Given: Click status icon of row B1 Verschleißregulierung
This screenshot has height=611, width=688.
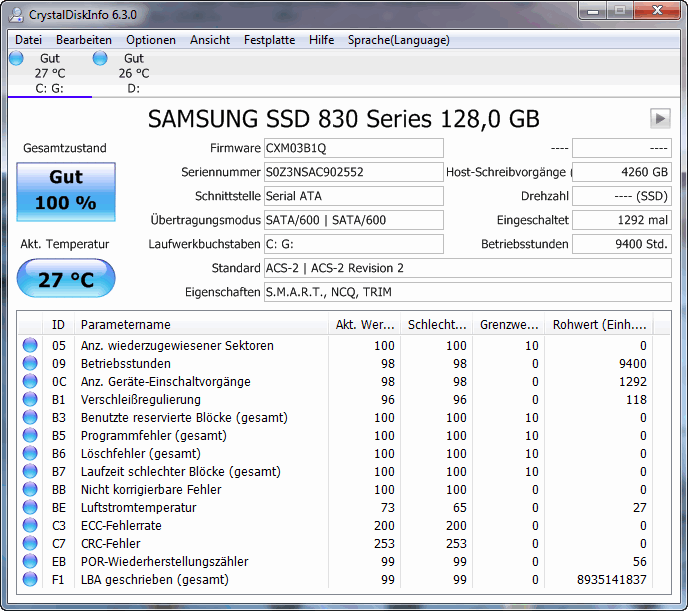Looking at the screenshot, I should pyautogui.click(x=30, y=399).
